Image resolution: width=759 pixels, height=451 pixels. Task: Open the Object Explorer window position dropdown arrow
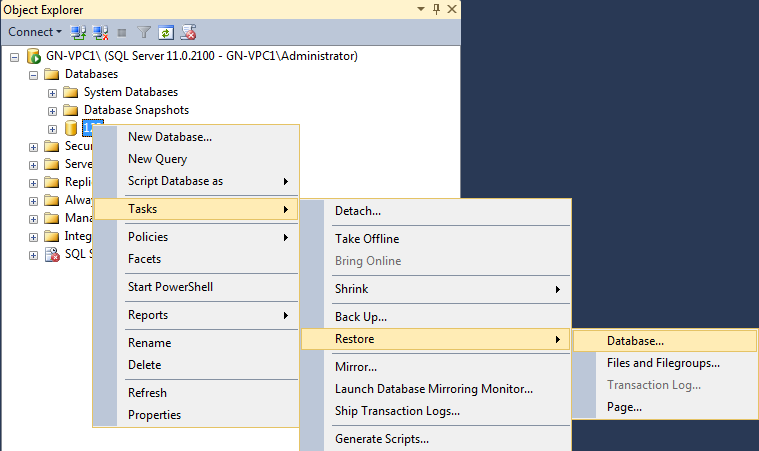click(x=419, y=8)
